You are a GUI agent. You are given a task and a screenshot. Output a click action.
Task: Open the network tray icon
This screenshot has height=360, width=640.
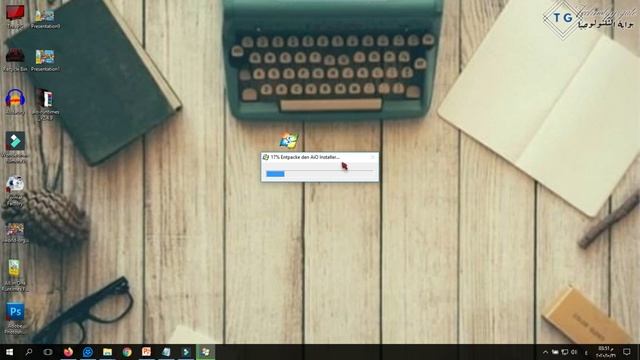pos(565,352)
